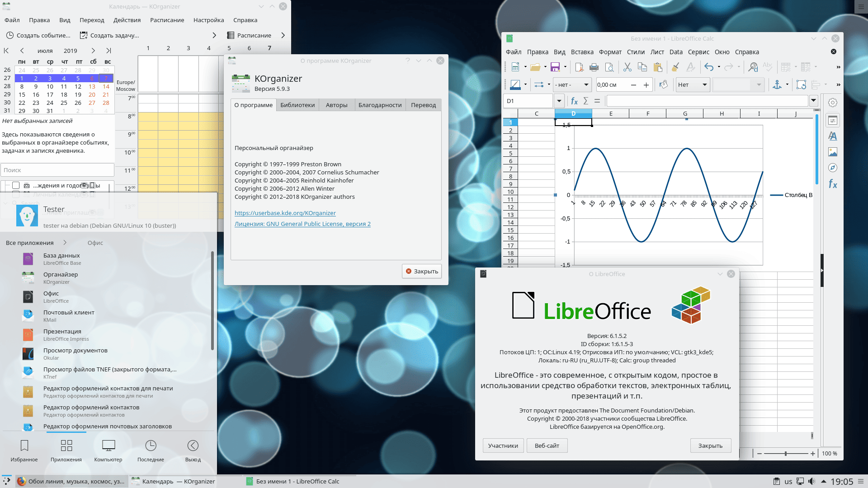Image resolution: width=868 pixels, height=488 pixels.
Task: Click the Calc zoom slider
Action: (786, 453)
